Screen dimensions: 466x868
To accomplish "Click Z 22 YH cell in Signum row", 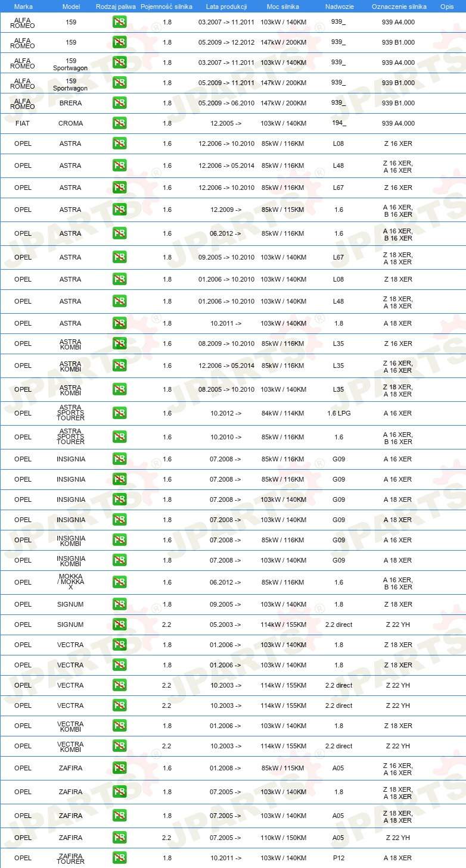I will 397,625.
